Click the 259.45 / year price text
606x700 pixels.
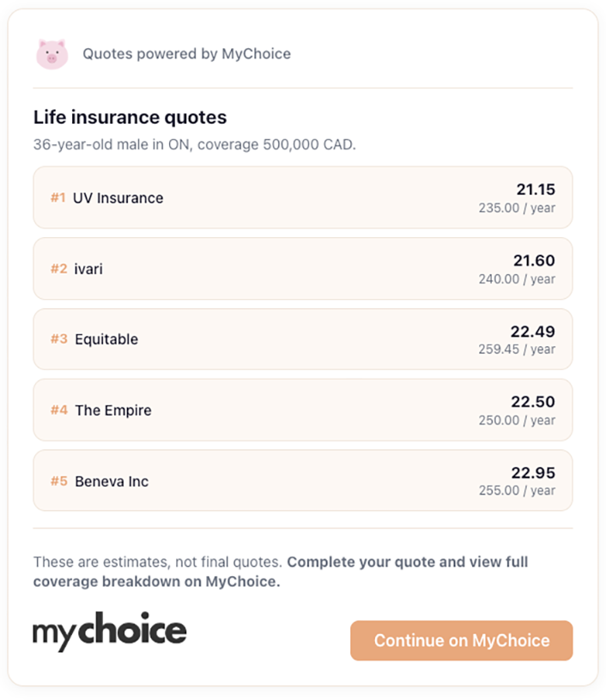tap(517, 350)
